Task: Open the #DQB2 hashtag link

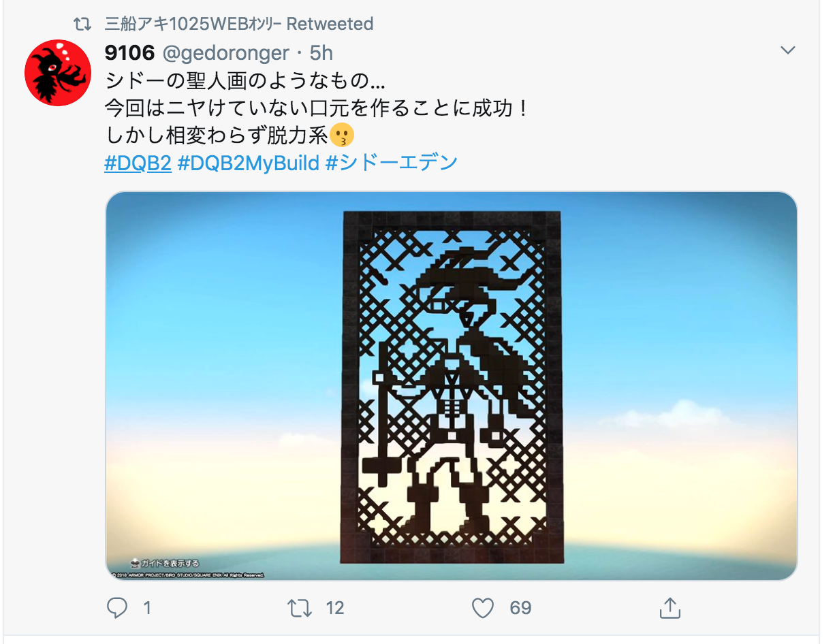Action: [x=138, y=163]
